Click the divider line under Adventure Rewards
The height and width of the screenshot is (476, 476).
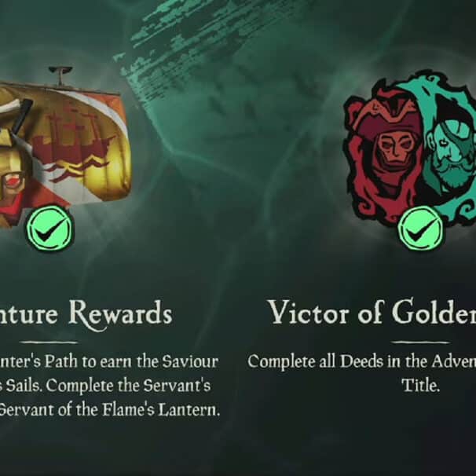point(49,342)
